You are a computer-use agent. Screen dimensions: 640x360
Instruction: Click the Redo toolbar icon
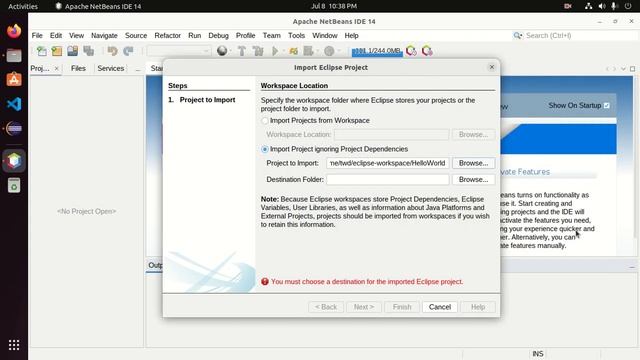click(x=128, y=51)
